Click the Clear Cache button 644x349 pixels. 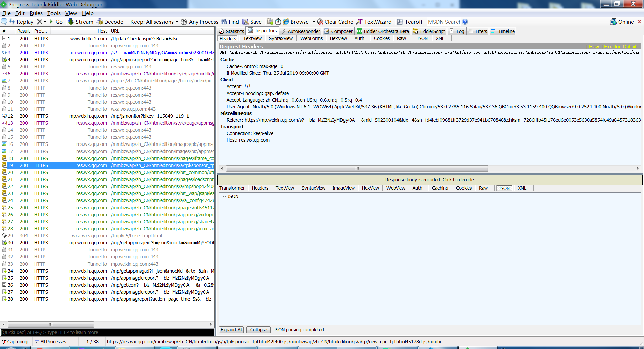tap(335, 22)
